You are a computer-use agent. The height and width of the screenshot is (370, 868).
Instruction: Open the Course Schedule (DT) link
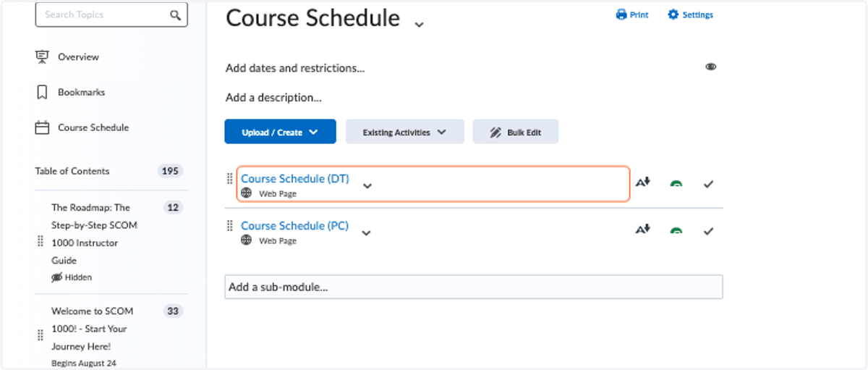pos(295,178)
